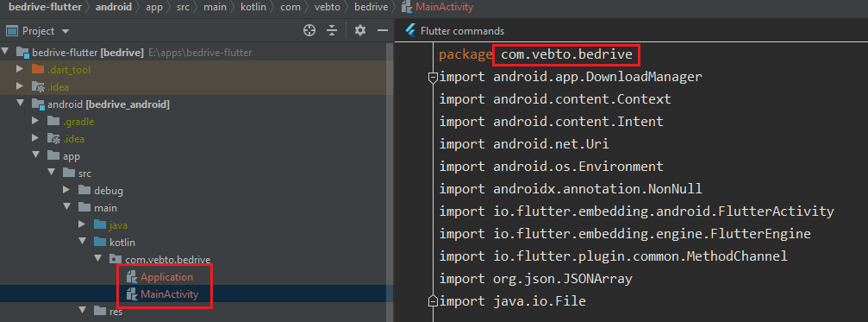Collapse the kotlin folder arrow
The width and height of the screenshot is (868, 322).
pos(83,242)
